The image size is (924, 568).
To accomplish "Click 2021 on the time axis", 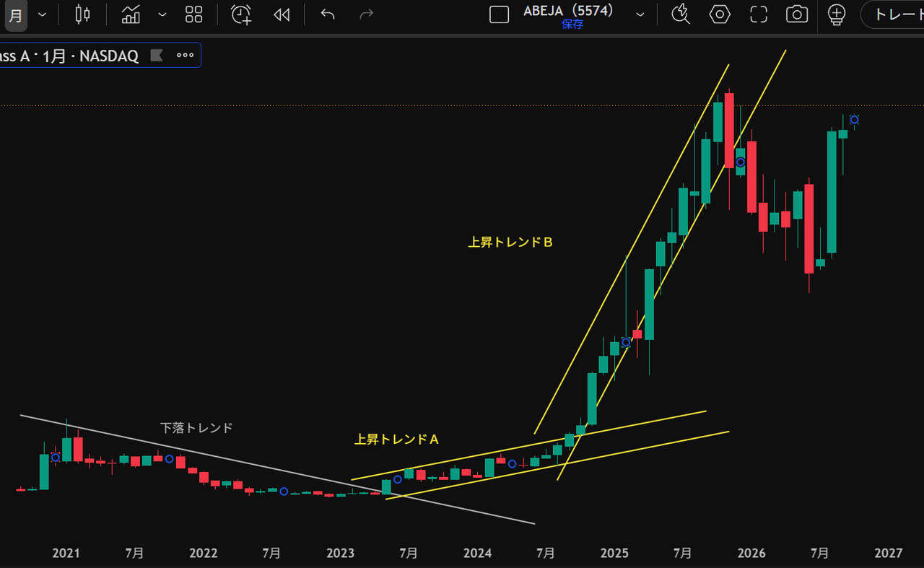I will [x=66, y=553].
